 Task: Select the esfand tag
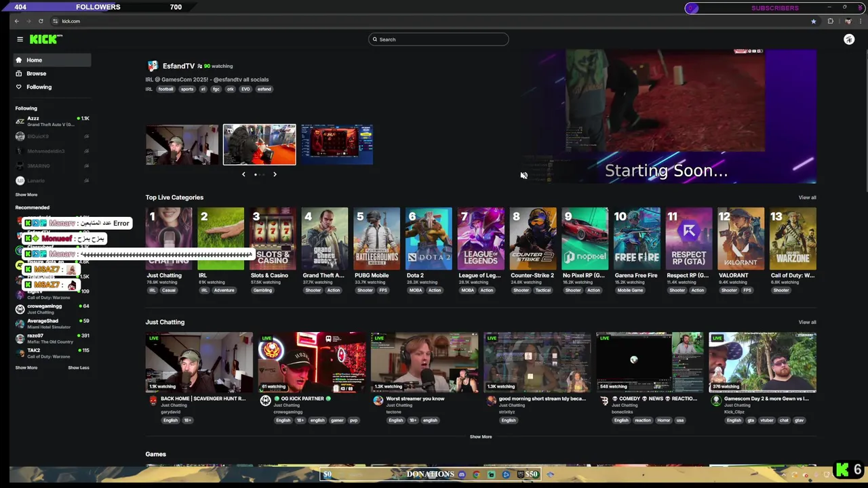264,89
